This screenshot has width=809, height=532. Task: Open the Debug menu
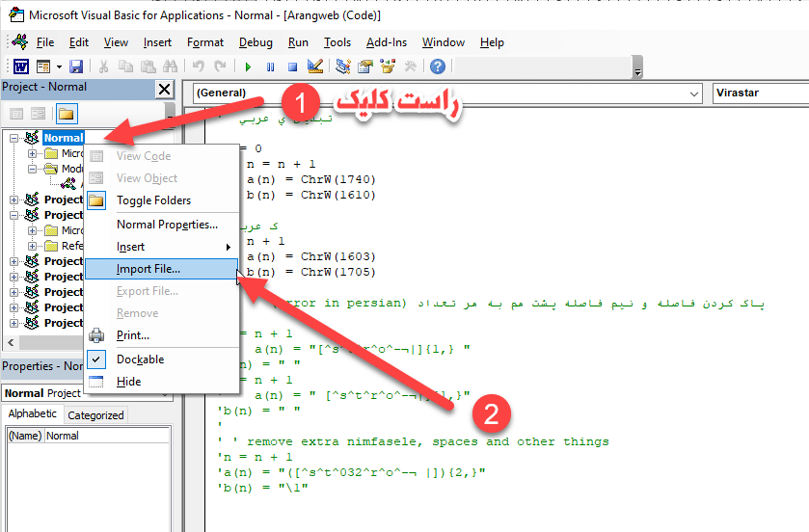pos(256,42)
